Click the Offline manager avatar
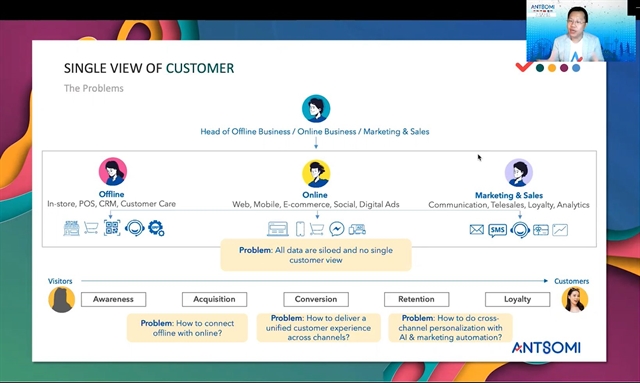Screen dimensions: 640x383 (113, 171)
